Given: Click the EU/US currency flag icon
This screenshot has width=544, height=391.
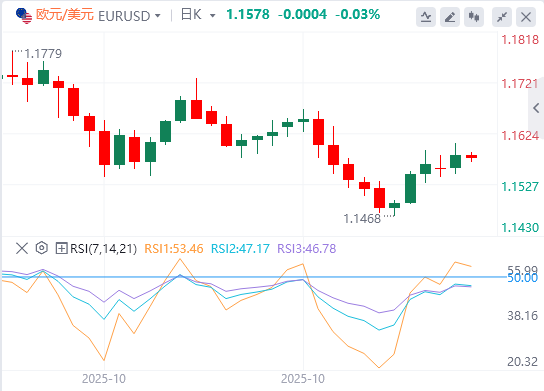Looking at the screenshot, I should click(24, 16).
